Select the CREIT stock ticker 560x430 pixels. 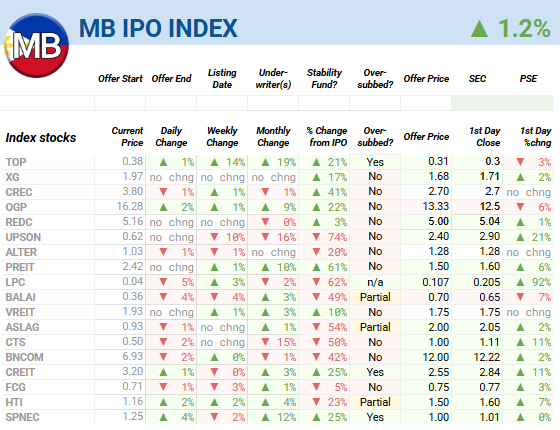pos(20,372)
